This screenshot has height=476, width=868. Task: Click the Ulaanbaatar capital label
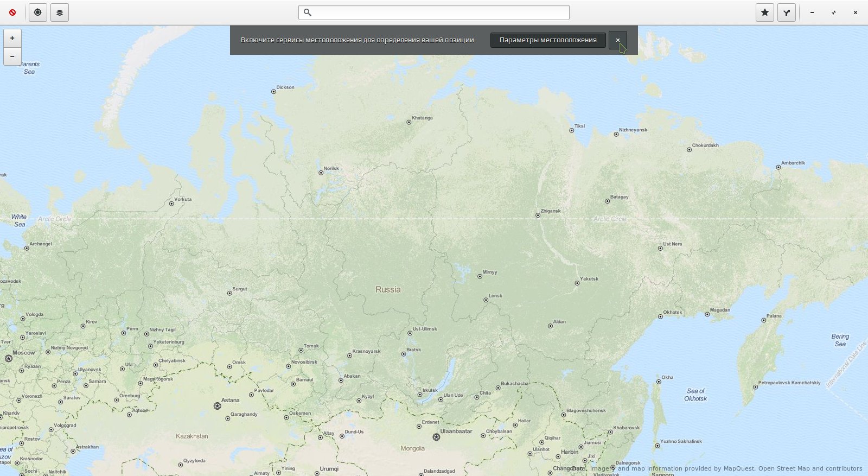456,431
